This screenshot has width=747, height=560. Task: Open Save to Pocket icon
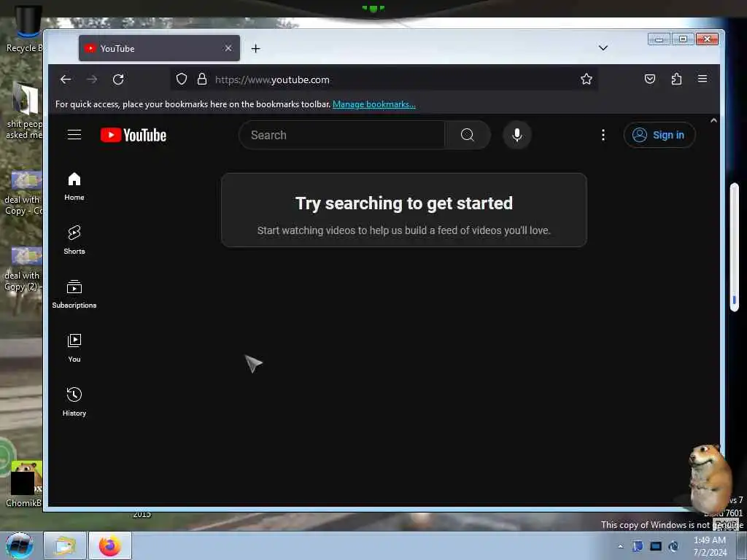coord(650,79)
